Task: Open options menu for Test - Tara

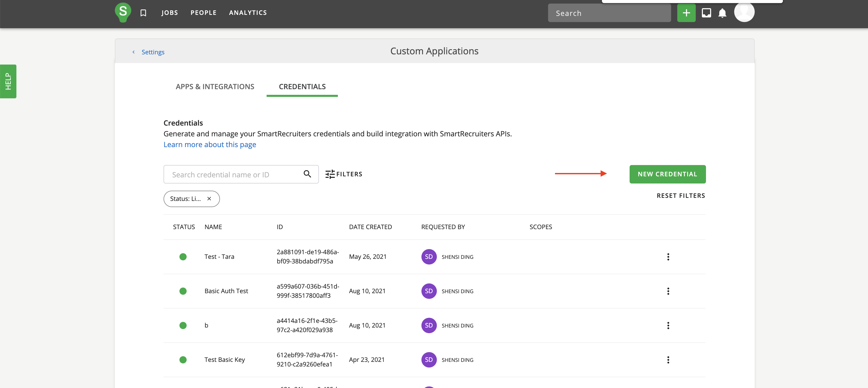Action: [668, 257]
